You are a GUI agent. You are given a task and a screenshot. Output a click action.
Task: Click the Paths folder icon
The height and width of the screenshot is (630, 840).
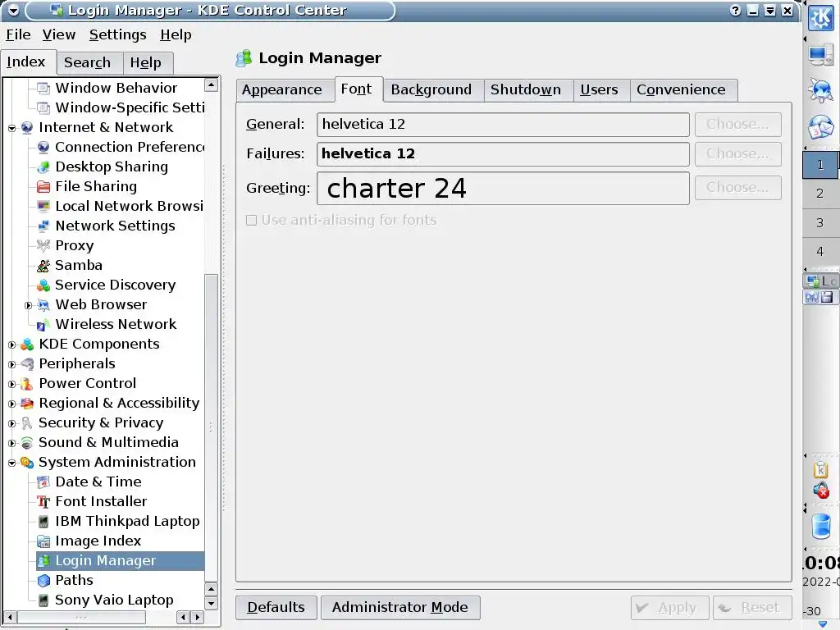click(43, 581)
